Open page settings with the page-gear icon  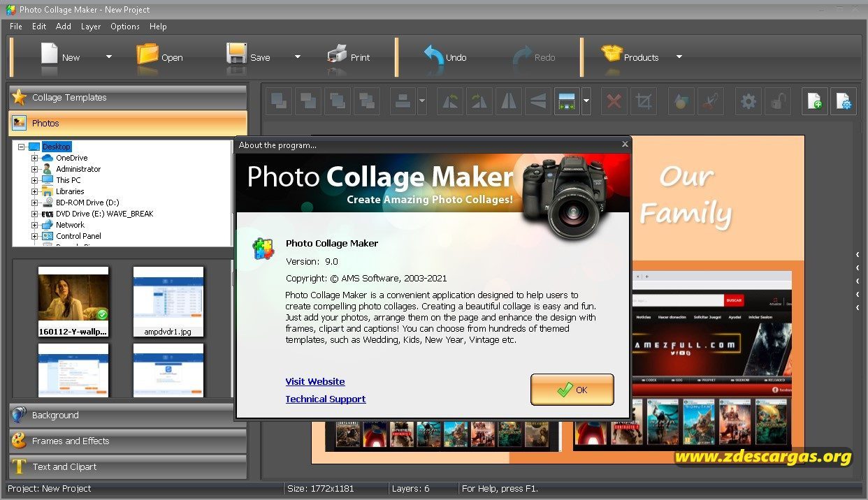844,102
